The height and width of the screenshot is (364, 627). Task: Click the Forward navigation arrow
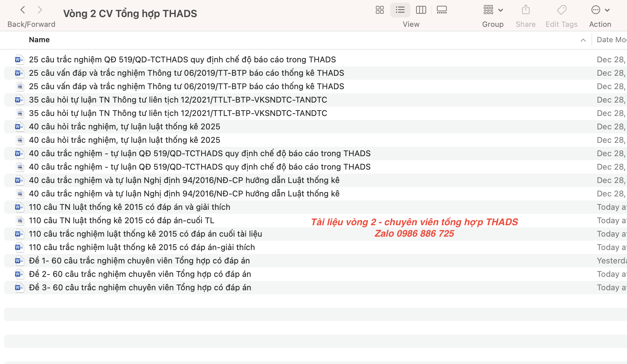(40, 10)
